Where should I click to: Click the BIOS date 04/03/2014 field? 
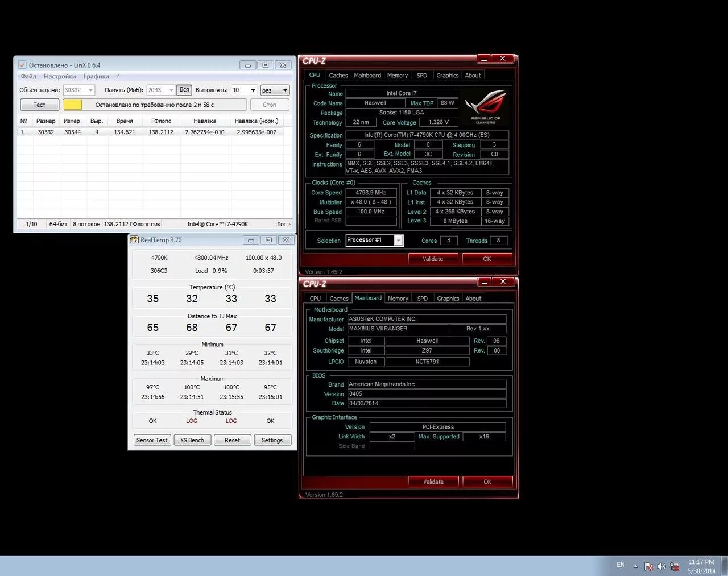[x=427, y=404]
